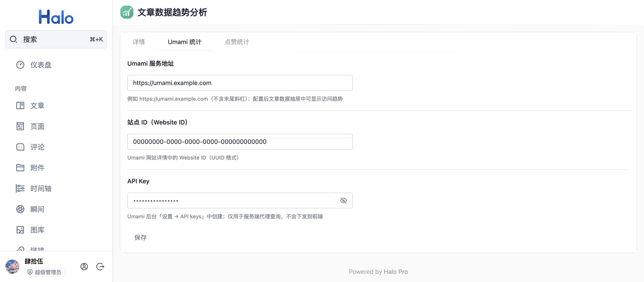Click the API Key label

[x=138, y=181]
